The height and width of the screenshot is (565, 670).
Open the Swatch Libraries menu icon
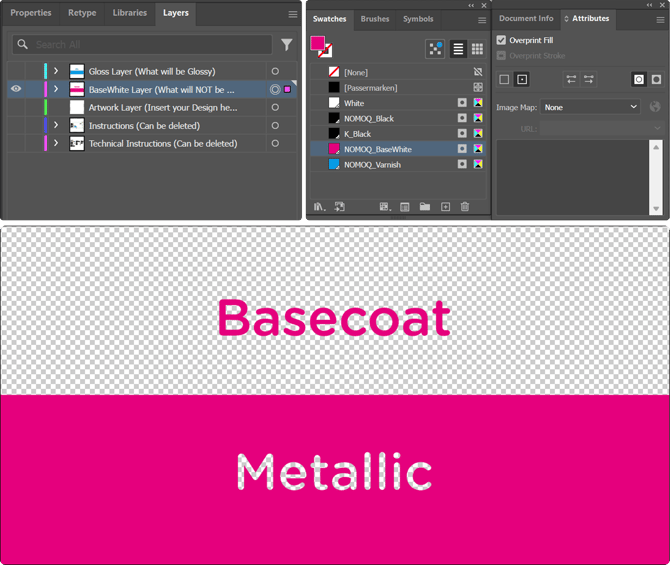[x=319, y=207]
